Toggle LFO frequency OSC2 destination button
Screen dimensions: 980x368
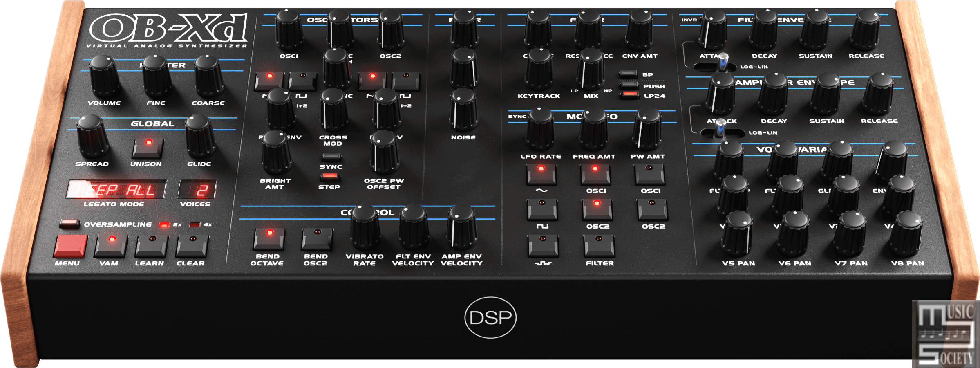597,209
